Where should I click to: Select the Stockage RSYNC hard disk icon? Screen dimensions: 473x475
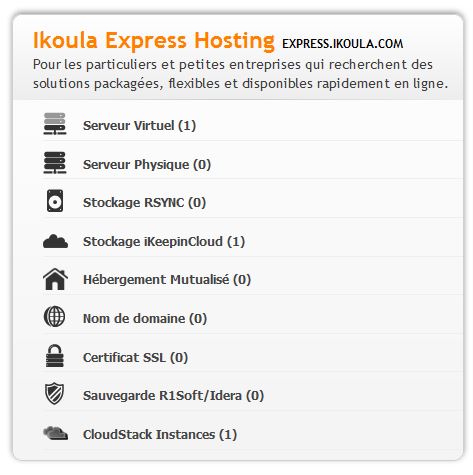[55, 201]
